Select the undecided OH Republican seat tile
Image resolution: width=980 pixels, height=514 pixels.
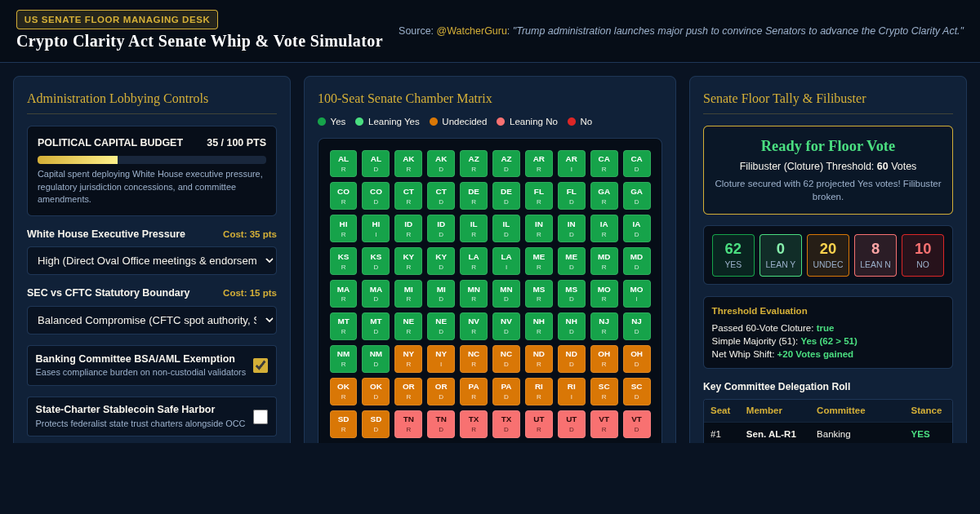click(604, 359)
